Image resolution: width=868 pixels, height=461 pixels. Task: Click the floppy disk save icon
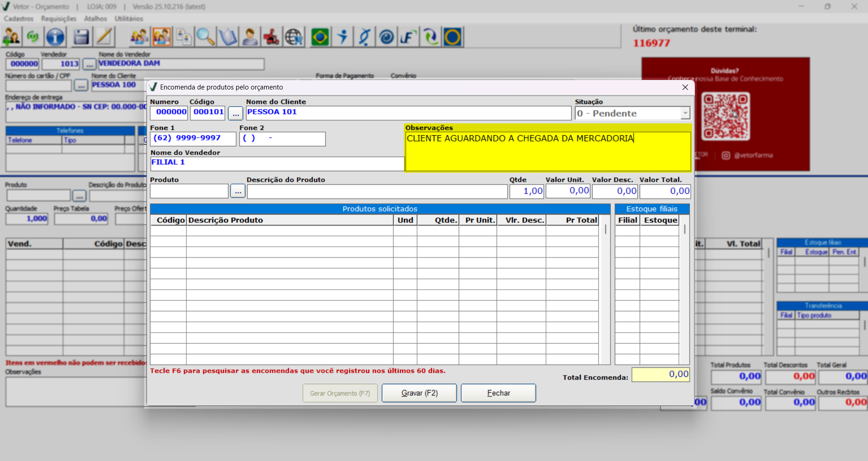(81, 37)
